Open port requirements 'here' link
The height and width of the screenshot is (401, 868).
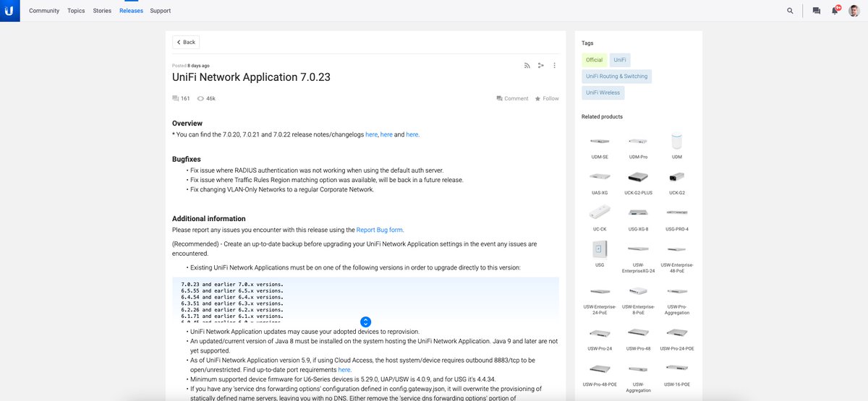pos(344,369)
